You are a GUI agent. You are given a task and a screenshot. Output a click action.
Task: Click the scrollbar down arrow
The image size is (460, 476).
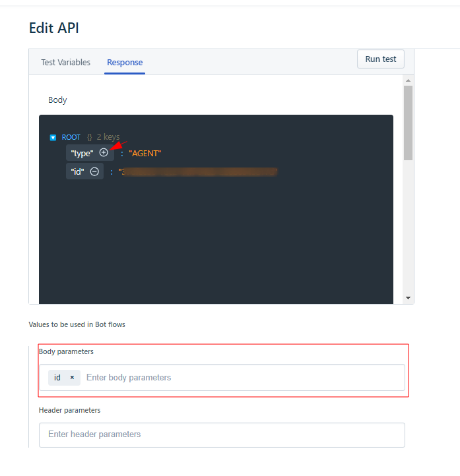click(x=408, y=298)
